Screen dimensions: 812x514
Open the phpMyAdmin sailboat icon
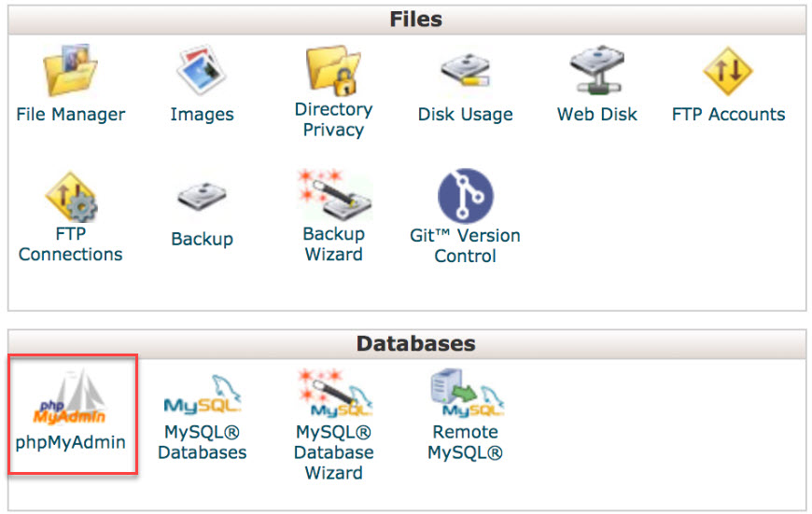tap(71, 397)
